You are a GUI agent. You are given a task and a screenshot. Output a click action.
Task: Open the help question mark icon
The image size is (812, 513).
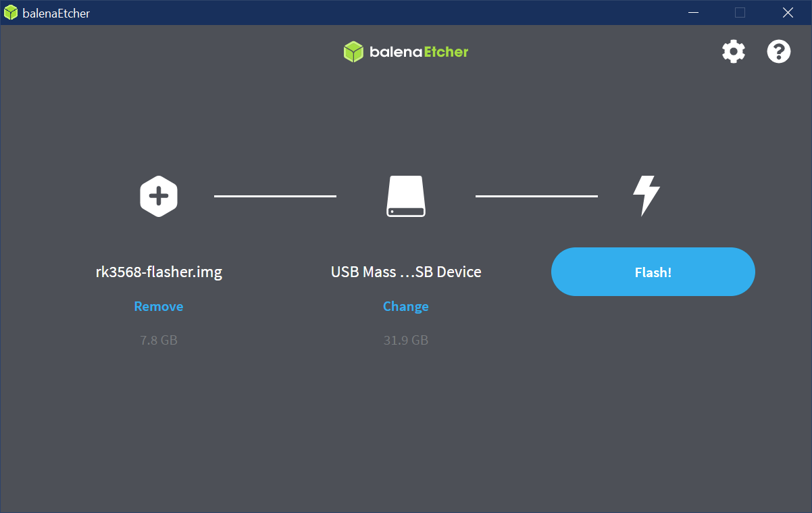[779, 51]
